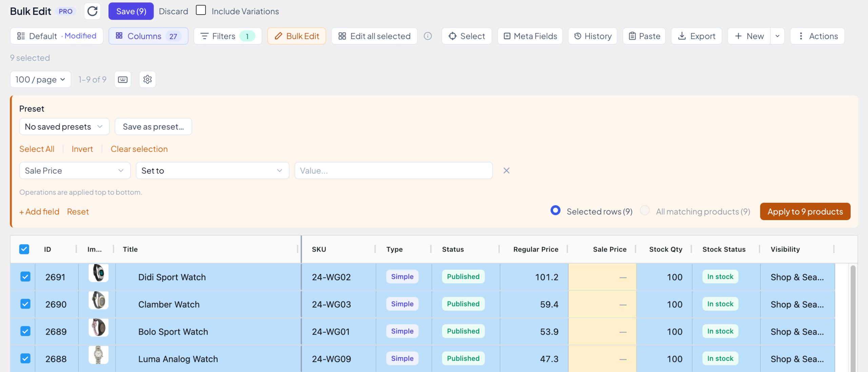This screenshot has height=372, width=868.
Task: Open the No saved presets dropdown
Action: click(64, 126)
